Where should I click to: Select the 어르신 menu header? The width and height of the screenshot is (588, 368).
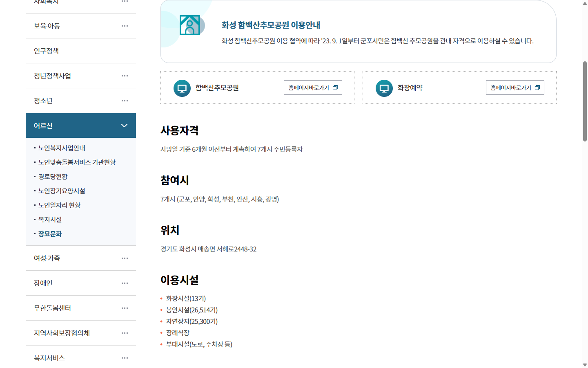pyautogui.click(x=81, y=126)
